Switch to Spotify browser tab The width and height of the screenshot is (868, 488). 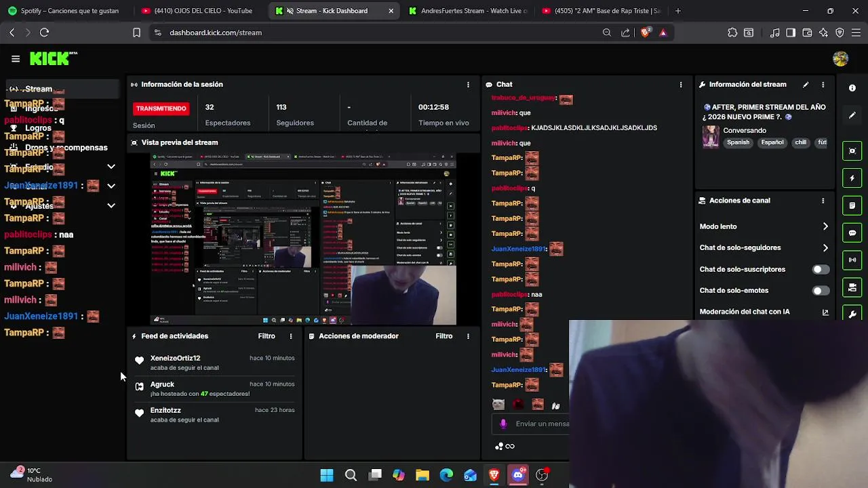[64, 11]
